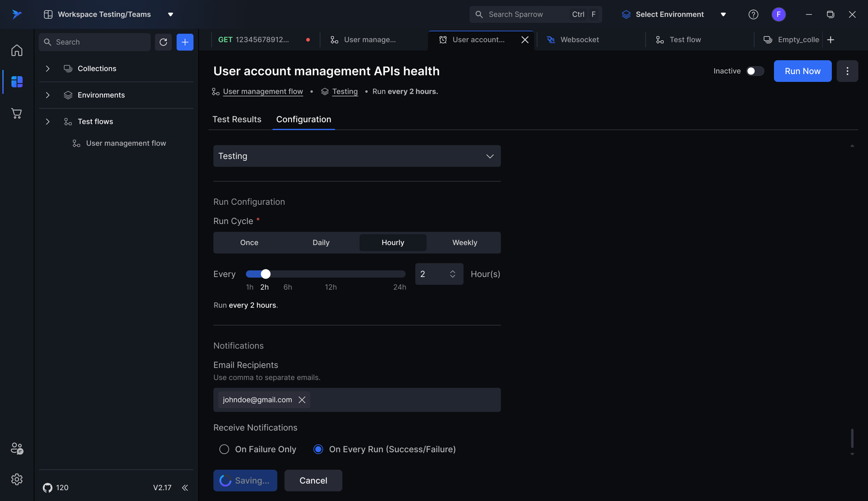Click the Cancel button
Viewport: 868px width, 501px height.
pos(313,480)
